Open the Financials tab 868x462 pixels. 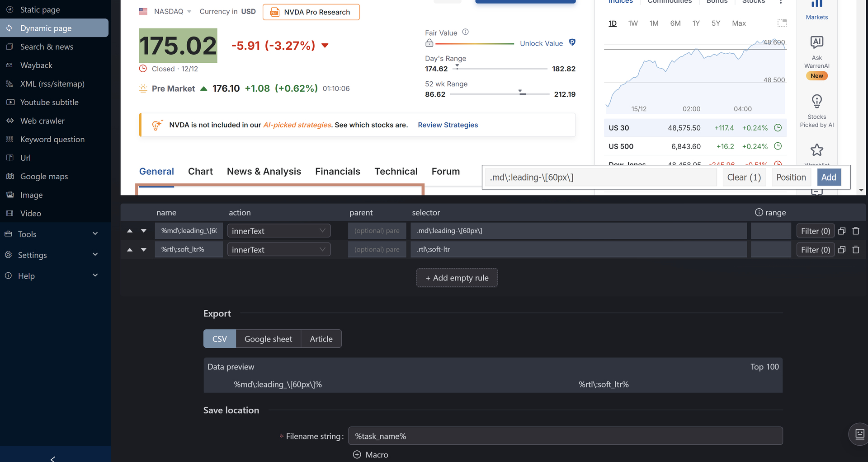tap(337, 172)
